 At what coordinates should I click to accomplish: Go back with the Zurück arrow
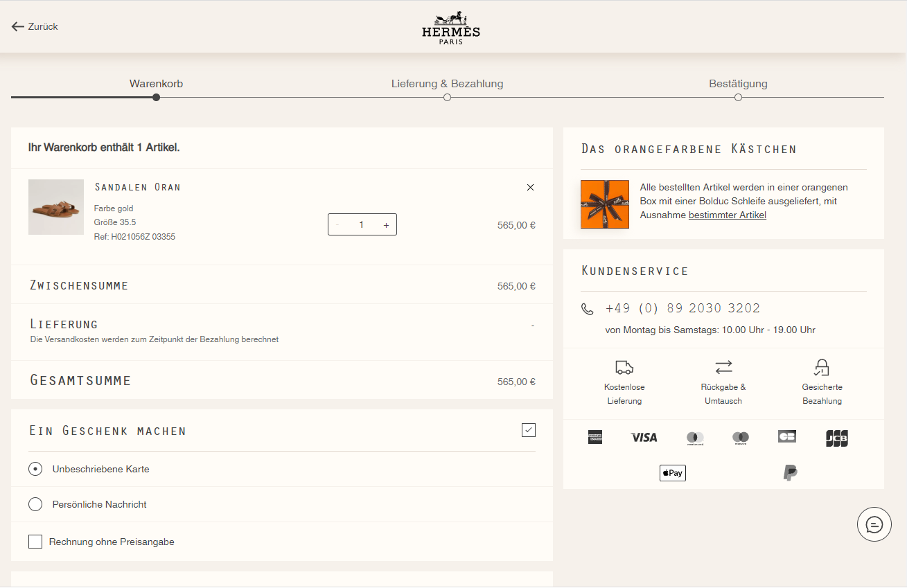pos(18,26)
